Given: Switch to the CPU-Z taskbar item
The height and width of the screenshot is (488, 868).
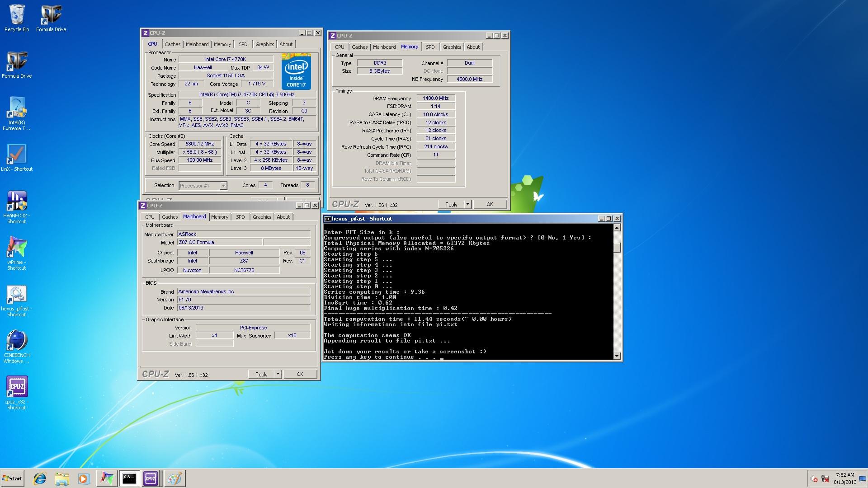Looking at the screenshot, I should click(x=151, y=479).
